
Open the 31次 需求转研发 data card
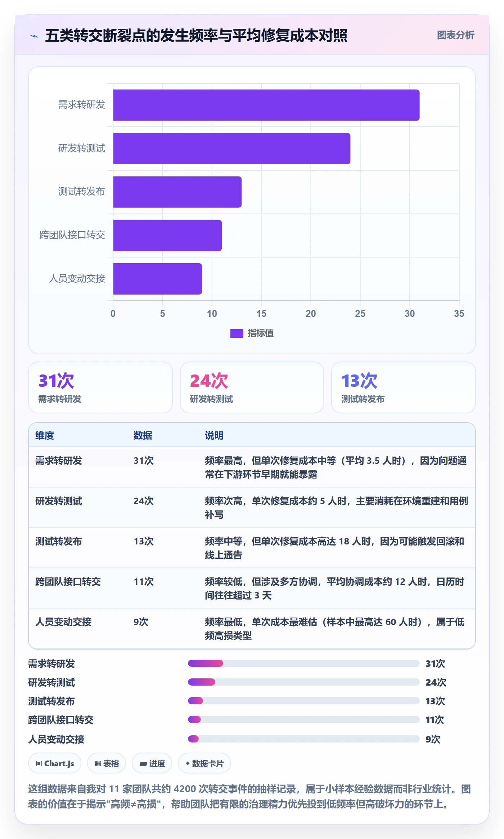click(100, 387)
